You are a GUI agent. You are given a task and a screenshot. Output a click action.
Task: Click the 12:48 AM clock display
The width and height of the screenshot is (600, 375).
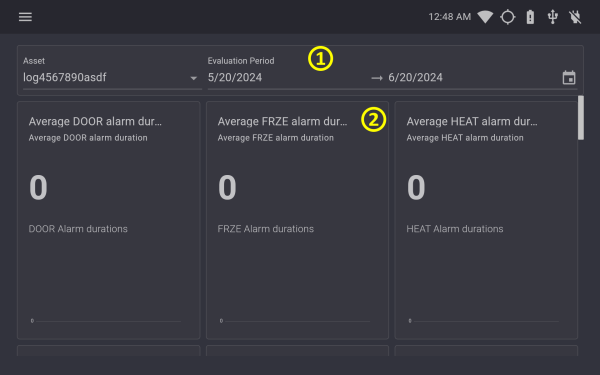pos(450,17)
